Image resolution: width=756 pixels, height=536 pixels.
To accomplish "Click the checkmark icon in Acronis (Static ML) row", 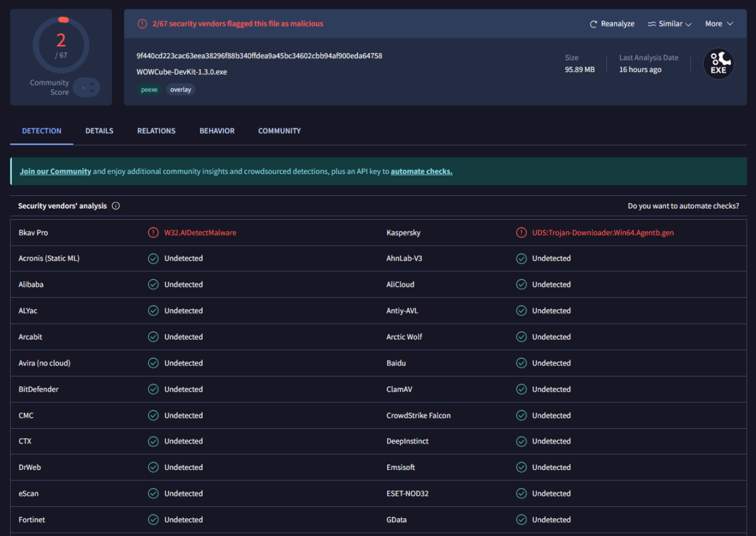I will (x=154, y=259).
